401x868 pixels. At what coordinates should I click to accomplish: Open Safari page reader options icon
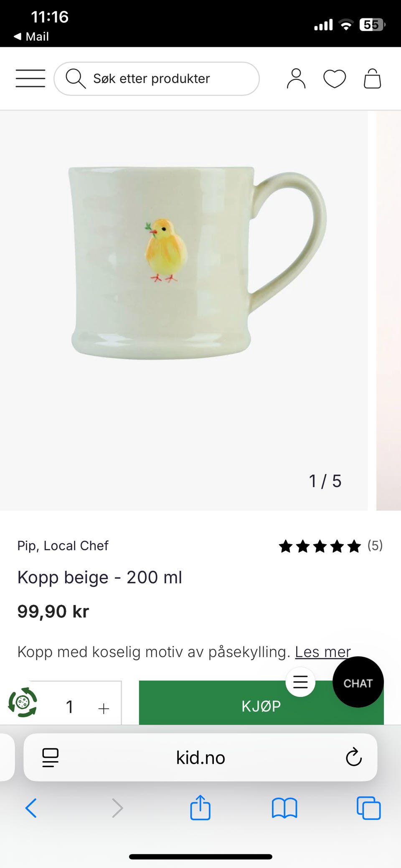pyautogui.click(x=51, y=757)
